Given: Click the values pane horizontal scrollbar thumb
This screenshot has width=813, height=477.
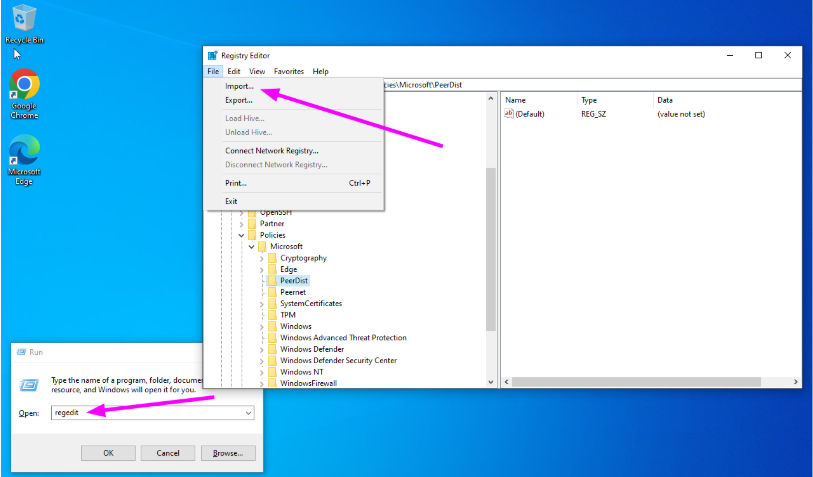Looking at the screenshot, I should pyautogui.click(x=637, y=382).
